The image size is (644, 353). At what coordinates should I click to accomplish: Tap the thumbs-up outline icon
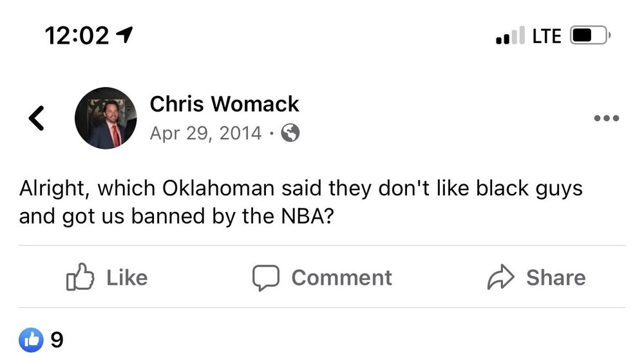point(80,278)
